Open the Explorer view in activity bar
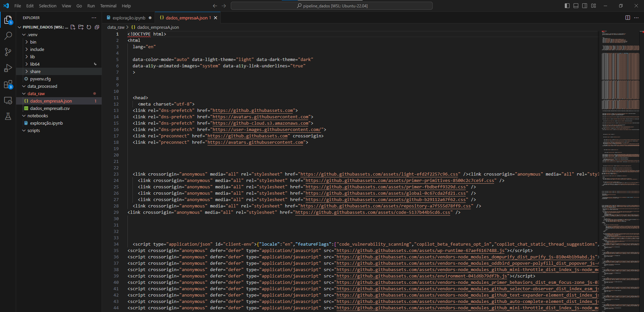The height and width of the screenshot is (312, 644). pos(8,20)
